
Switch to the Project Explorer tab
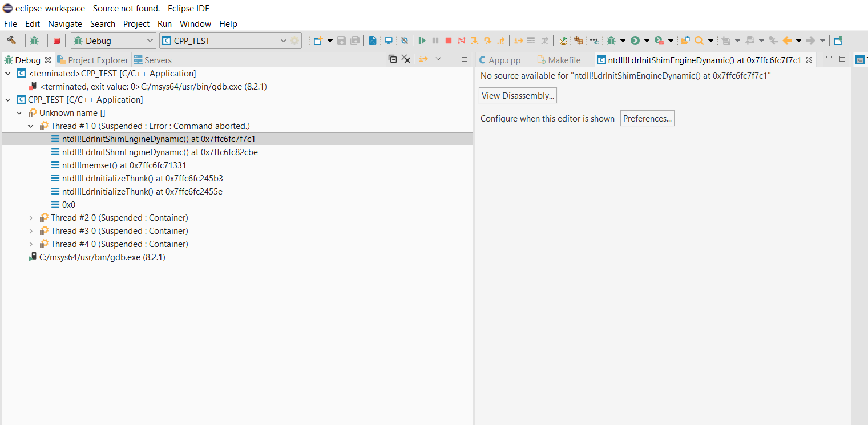pos(93,60)
